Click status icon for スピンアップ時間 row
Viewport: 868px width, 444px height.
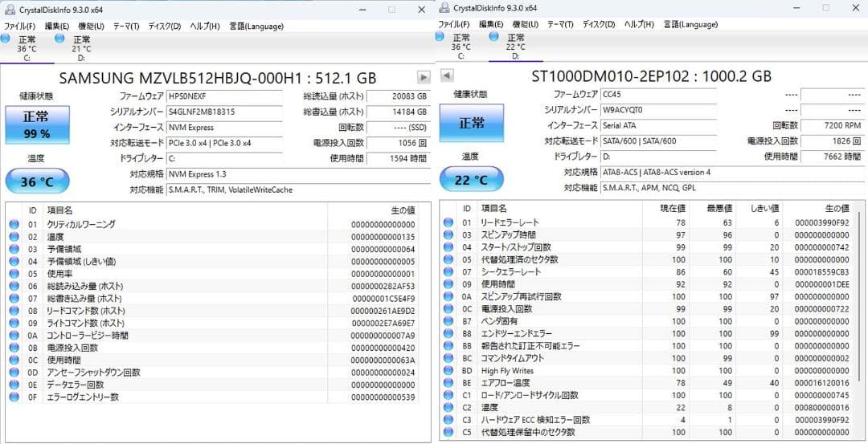448,235
